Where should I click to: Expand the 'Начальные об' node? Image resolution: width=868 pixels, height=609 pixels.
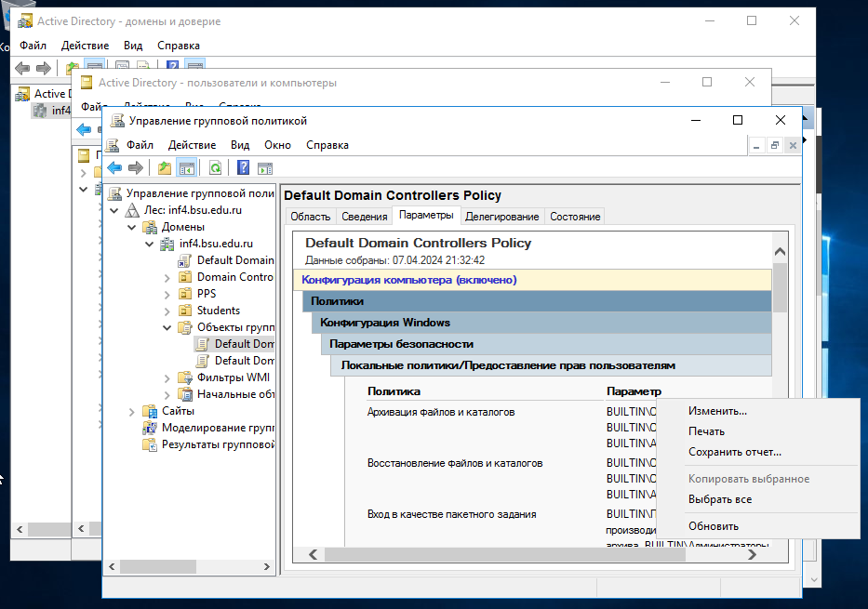[x=167, y=395]
